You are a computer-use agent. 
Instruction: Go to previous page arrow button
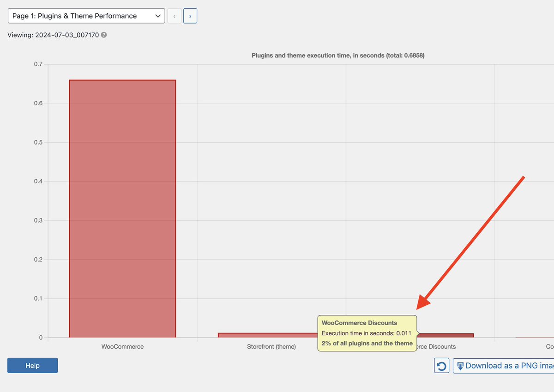[174, 16]
